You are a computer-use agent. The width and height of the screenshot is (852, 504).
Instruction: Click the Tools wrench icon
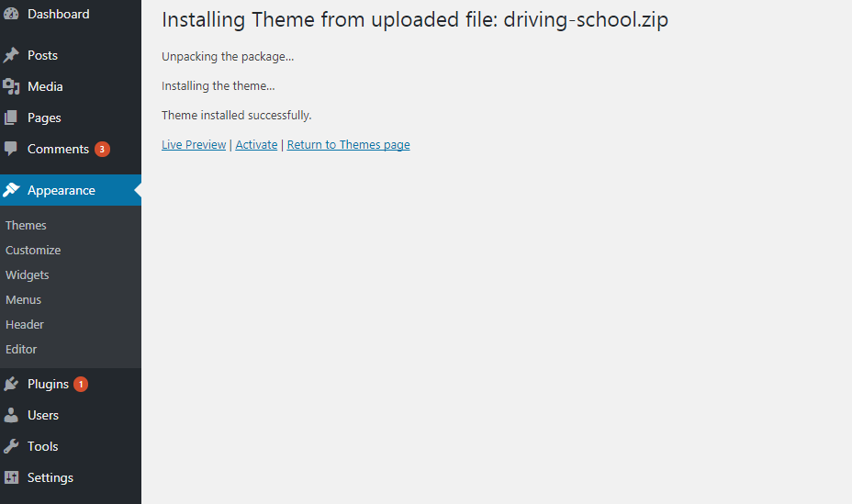pyautogui.click(x=11, y=446)
